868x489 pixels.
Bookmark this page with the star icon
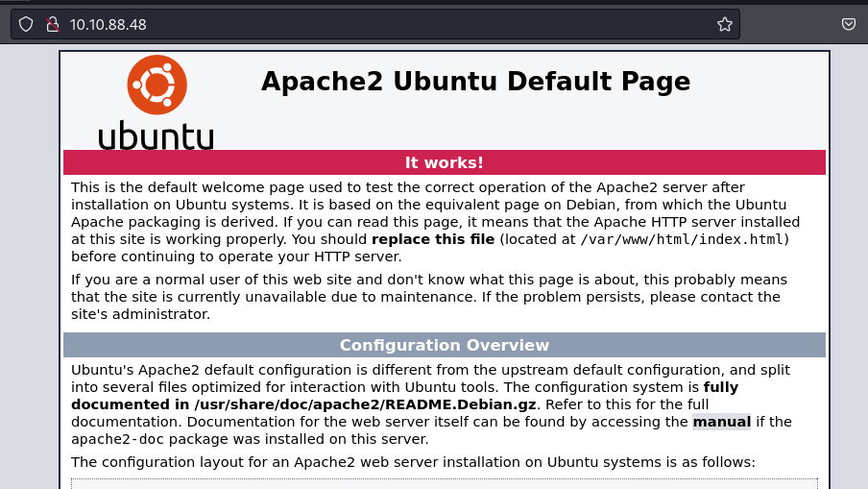[725, 24]
